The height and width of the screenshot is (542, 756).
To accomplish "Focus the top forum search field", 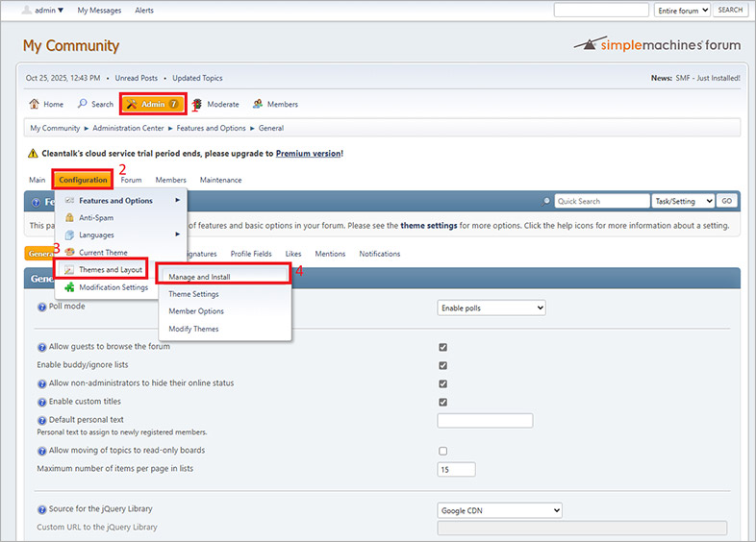I will (601, 11).
